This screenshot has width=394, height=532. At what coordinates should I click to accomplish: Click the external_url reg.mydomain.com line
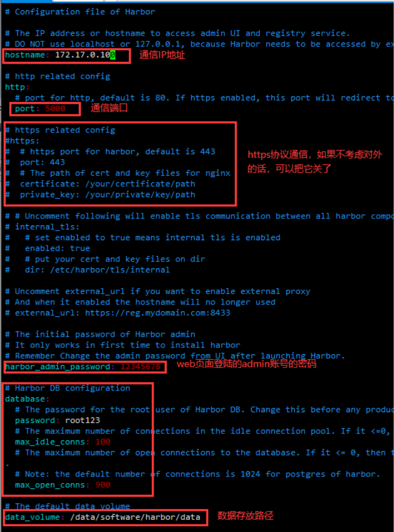coord(117,313)
